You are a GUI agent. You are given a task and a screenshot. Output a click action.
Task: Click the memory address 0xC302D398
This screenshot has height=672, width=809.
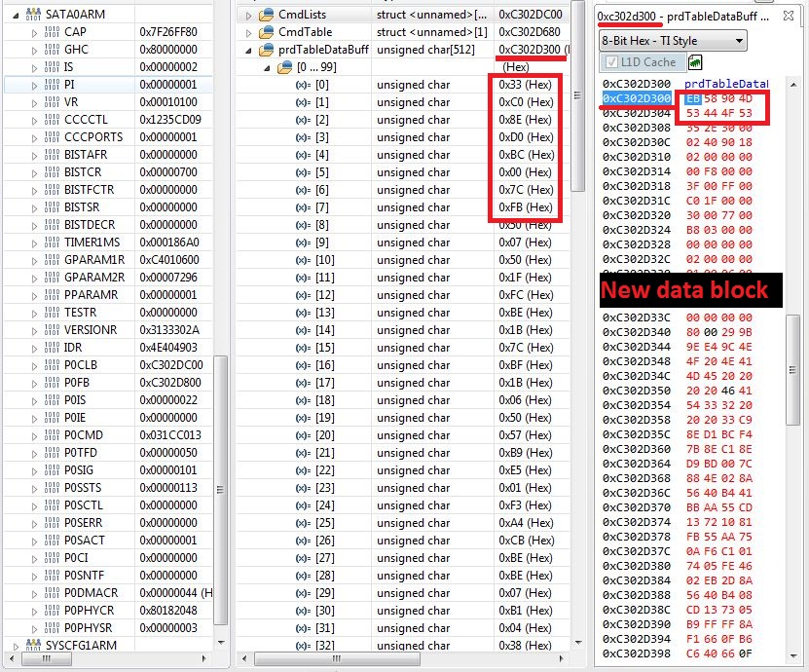pyautogui.click(x=637, y=653)
